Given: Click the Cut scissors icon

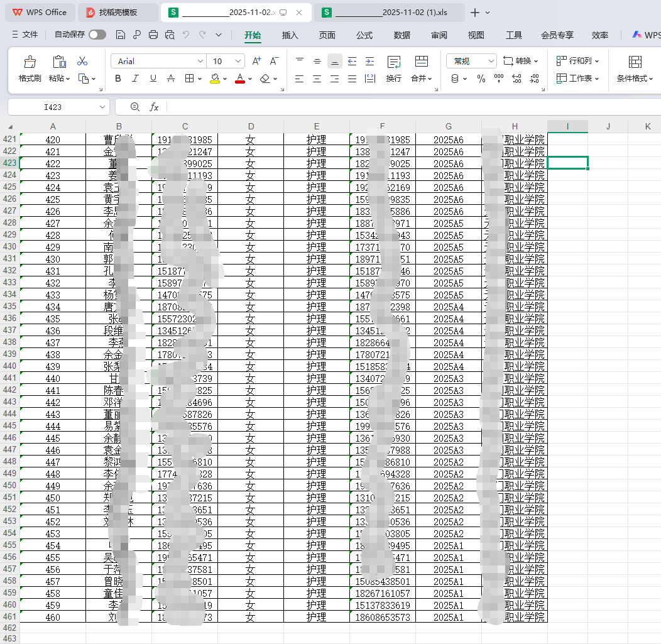Looking at the screenshot, I should click(x=82, y=62).
